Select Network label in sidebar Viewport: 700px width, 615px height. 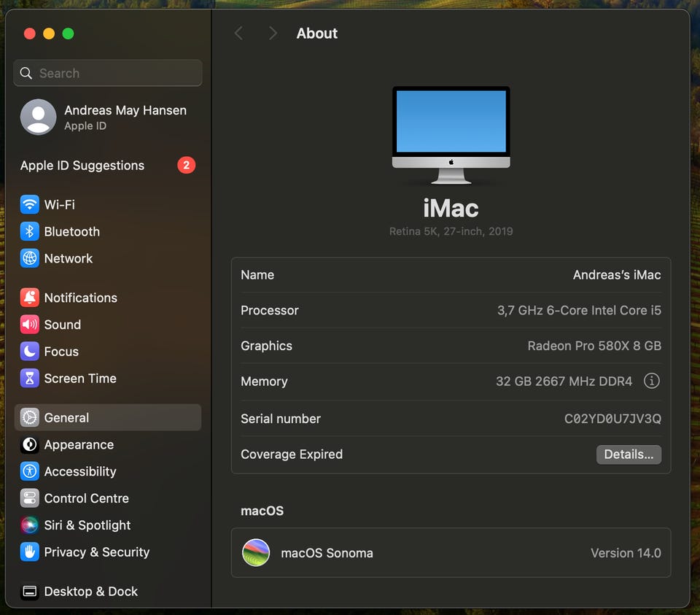(69, 258)
